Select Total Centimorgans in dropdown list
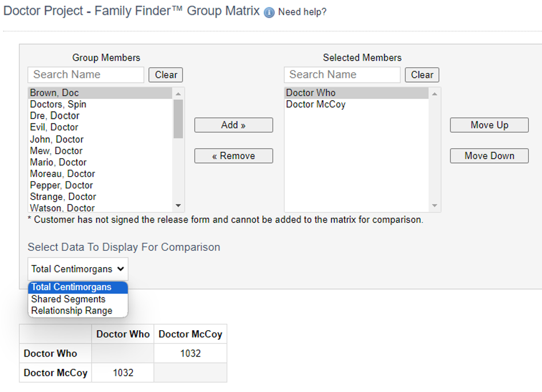The image size is (542, 392). point(72,287)
